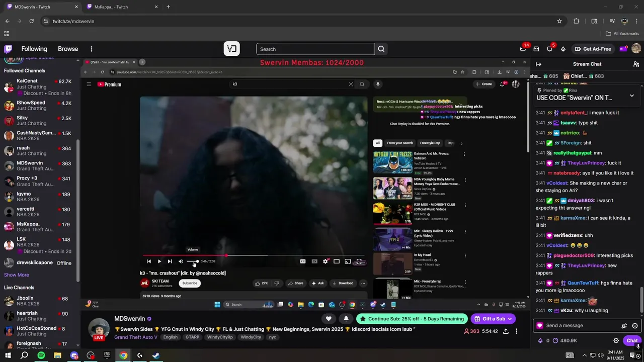Click the English language tag
Image resolution: width=644 pixels, height=362 pixels.
170,337
